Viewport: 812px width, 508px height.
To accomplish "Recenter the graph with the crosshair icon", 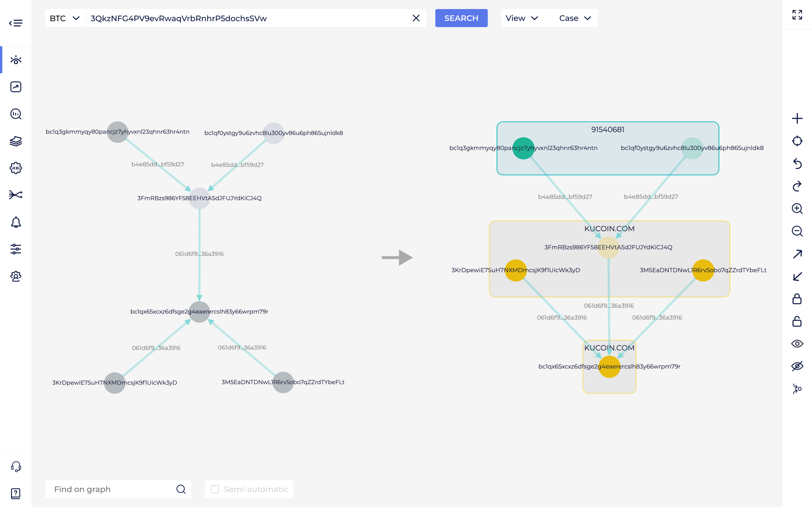I will coord(797,141).
